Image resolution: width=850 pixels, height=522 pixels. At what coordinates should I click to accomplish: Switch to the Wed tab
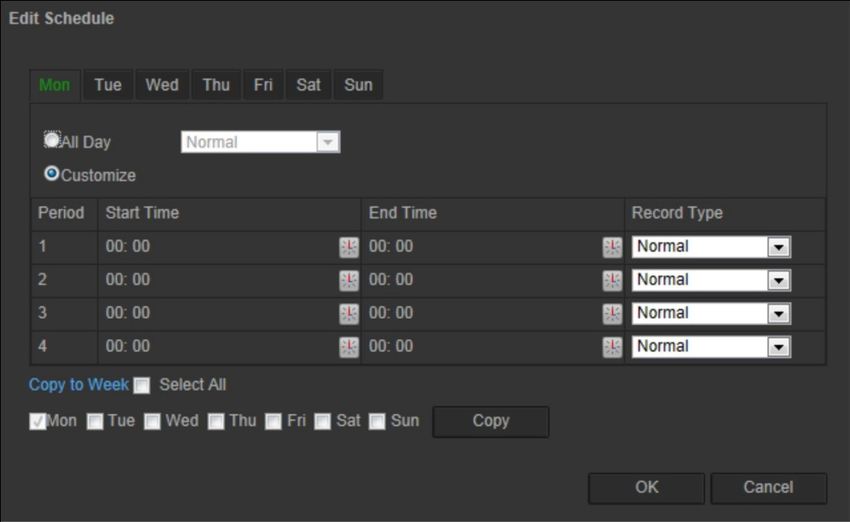(x=162, y=85)
